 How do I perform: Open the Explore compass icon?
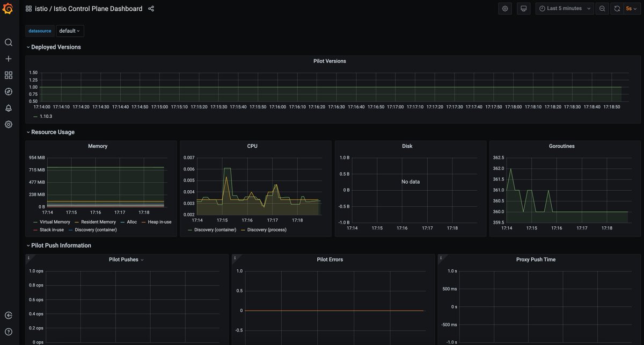click(8, 91)
